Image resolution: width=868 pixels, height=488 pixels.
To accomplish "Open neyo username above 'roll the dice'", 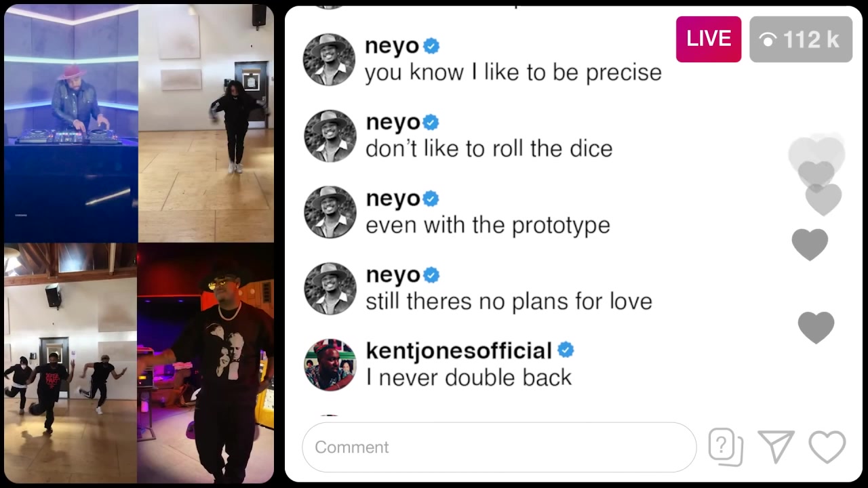I will [x=393, y=123].
